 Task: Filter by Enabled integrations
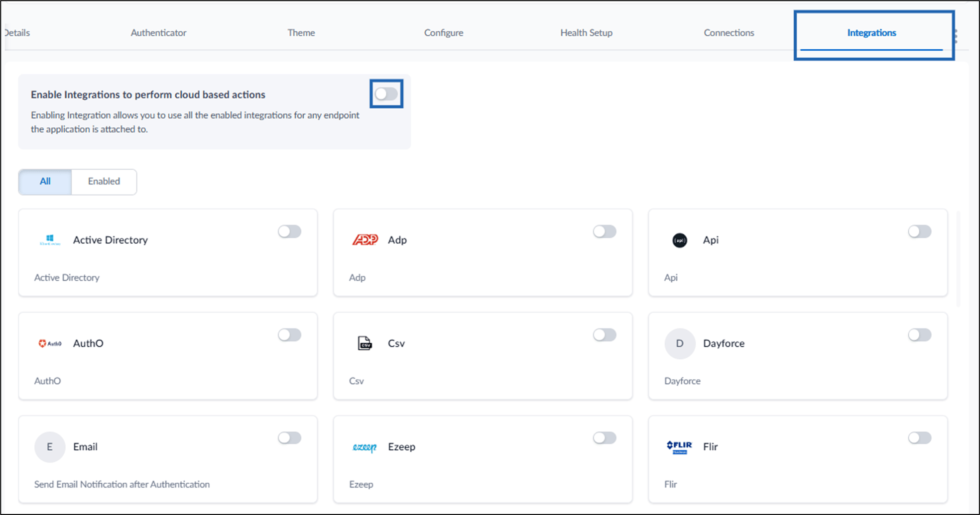pyautogui.click(x=104, y=182)
